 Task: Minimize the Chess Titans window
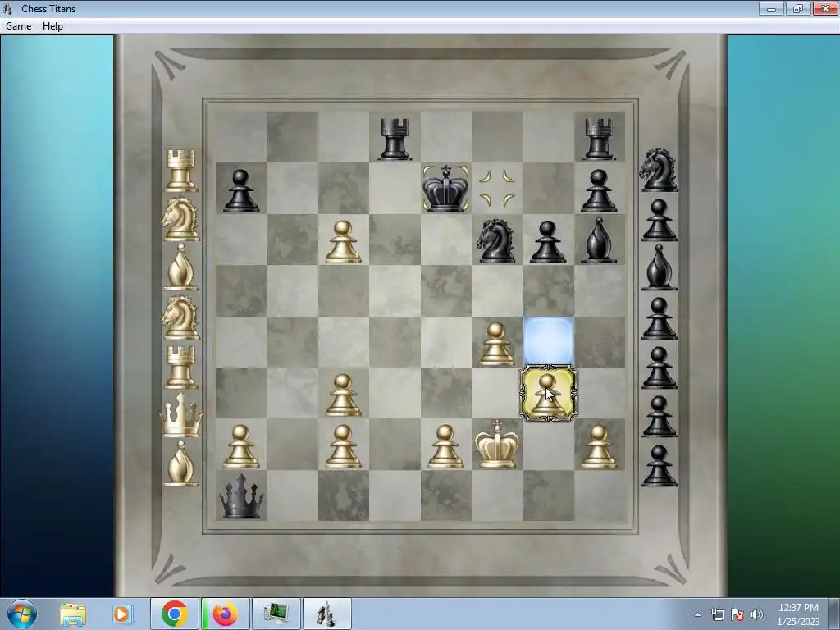tap(771, 8)
